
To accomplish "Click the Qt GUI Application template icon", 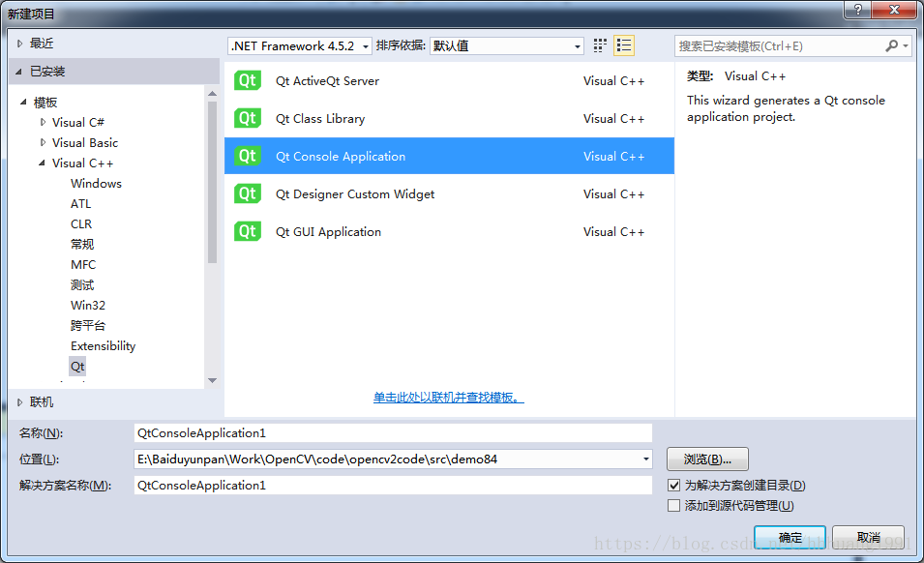I will (248, 231).
